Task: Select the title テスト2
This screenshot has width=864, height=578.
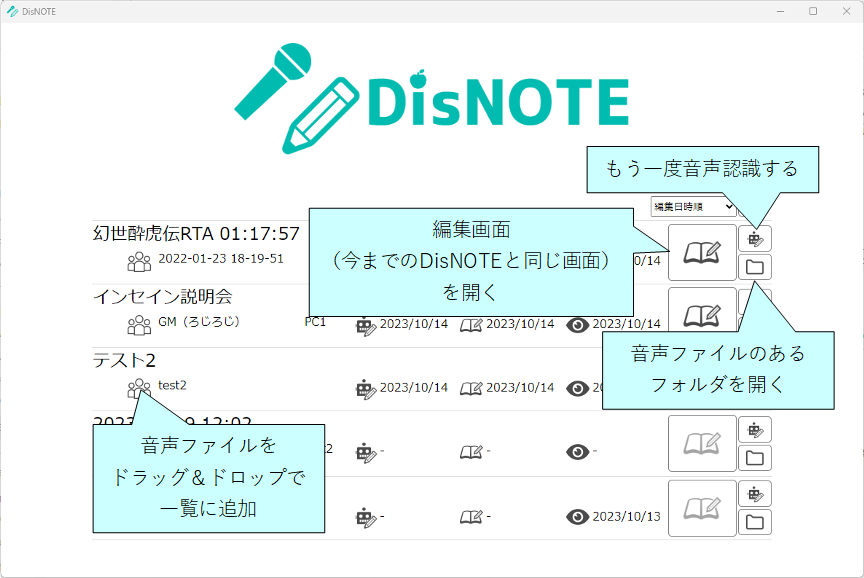Action: (124, 360)
